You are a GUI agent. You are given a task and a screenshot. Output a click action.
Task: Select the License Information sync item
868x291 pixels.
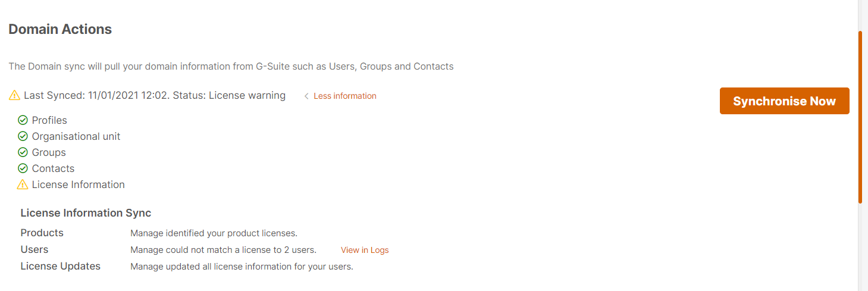click(x=79, y=184)
